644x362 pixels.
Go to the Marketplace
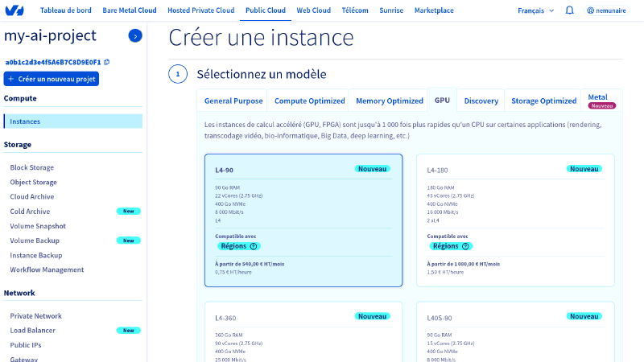click(x=434, y=10)
